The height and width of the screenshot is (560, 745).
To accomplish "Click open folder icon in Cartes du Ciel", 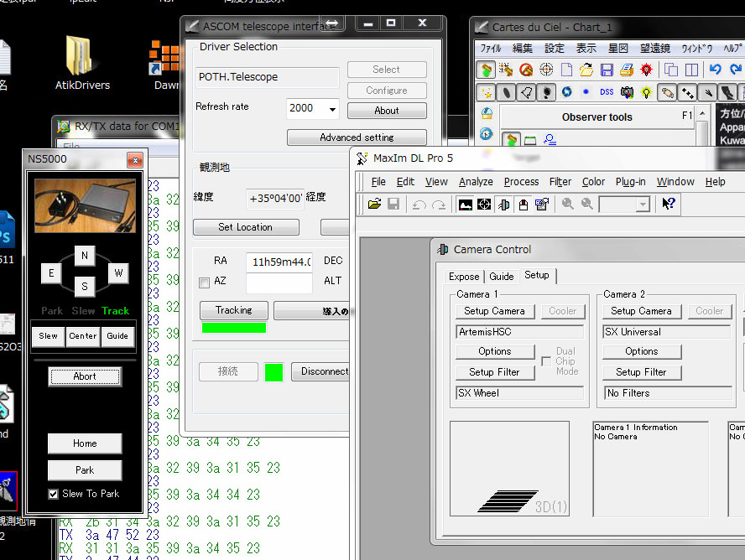I will point(586,70).
